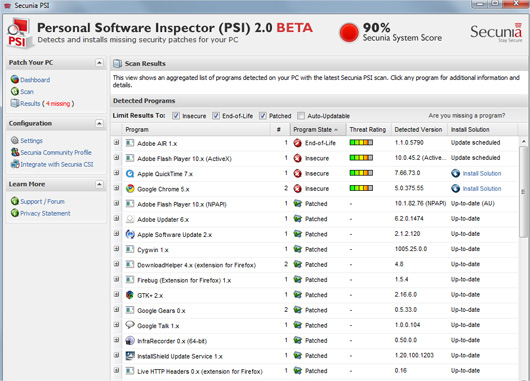Click the Settings gear icon
This screenshot has width=530, height=381.
tap(15, 140)
